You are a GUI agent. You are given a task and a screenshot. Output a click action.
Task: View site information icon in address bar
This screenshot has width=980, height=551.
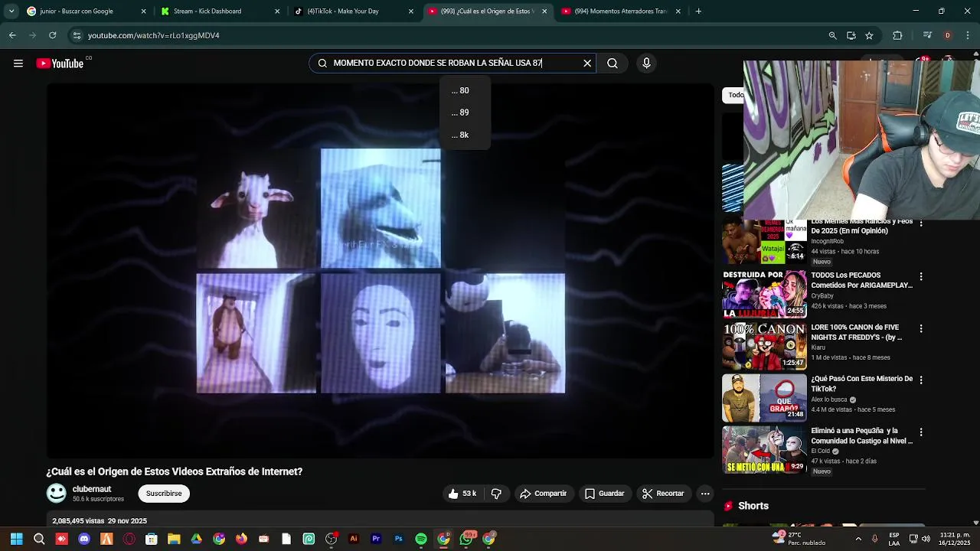76,35
